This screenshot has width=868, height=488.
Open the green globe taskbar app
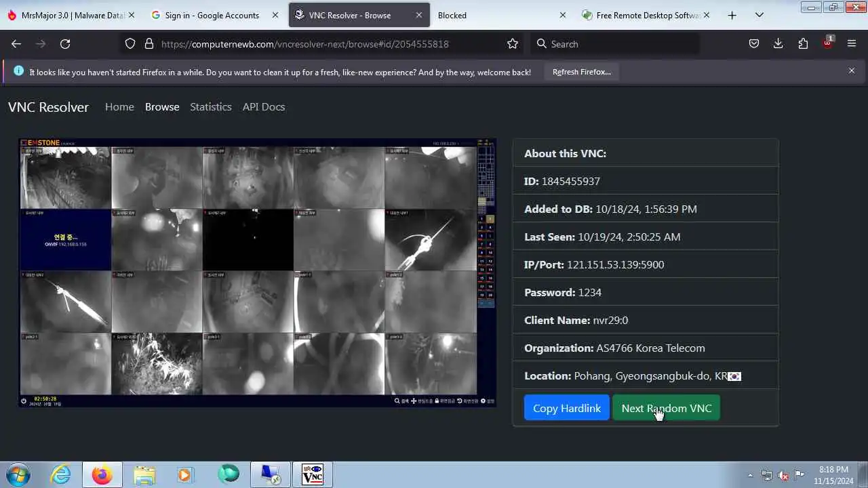point(229,474)
